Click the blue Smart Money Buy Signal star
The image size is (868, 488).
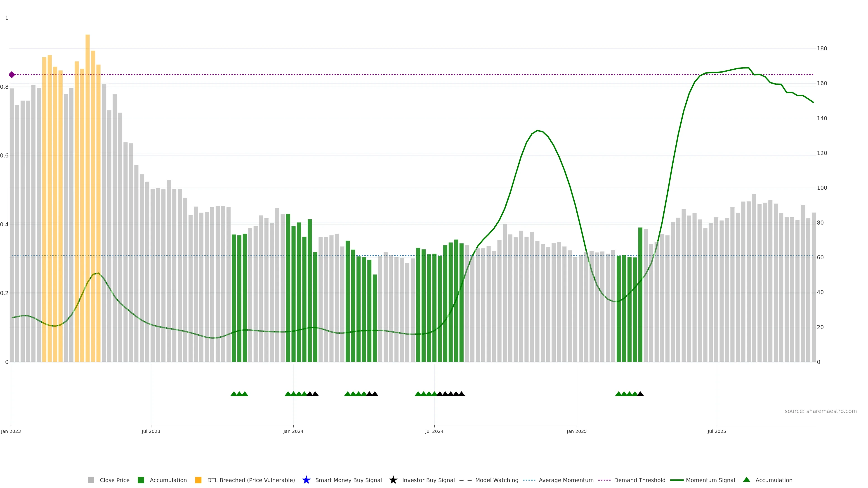pos(306,480)
